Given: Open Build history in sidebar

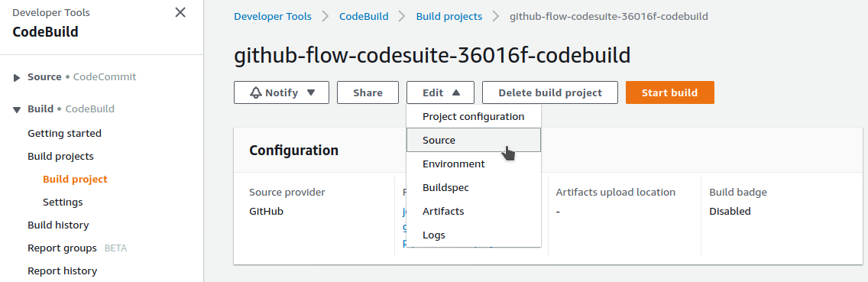Looking at the screenshot, I should (x=58, y=225).
